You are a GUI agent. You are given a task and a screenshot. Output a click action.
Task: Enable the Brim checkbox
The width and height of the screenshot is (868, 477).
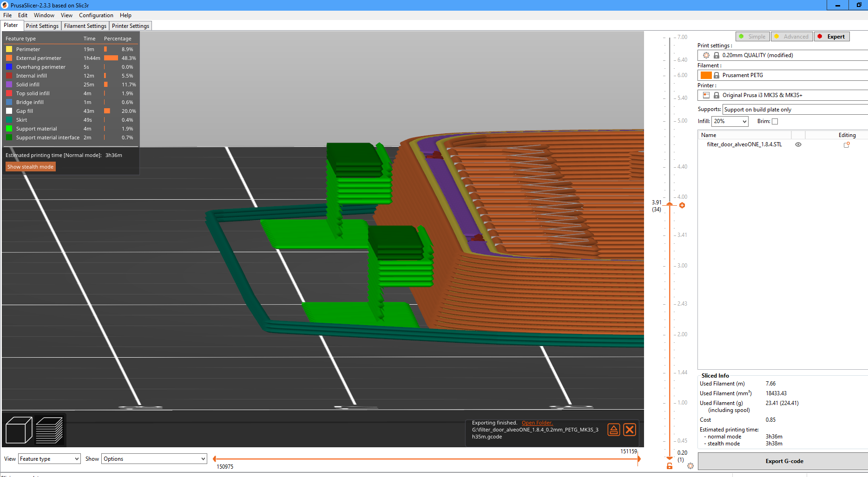775,121
